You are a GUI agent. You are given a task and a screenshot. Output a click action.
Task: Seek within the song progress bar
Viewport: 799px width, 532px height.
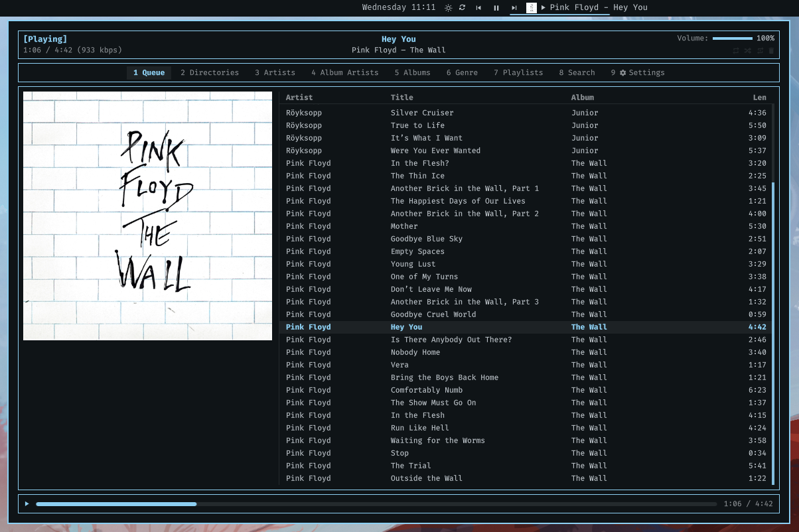point(376,504)
